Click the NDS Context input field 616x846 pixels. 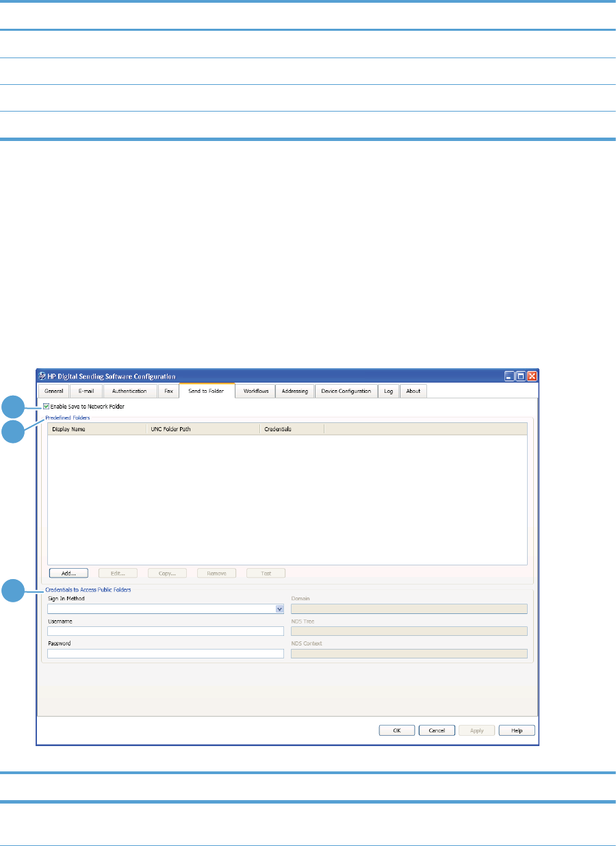click(409, 654)
